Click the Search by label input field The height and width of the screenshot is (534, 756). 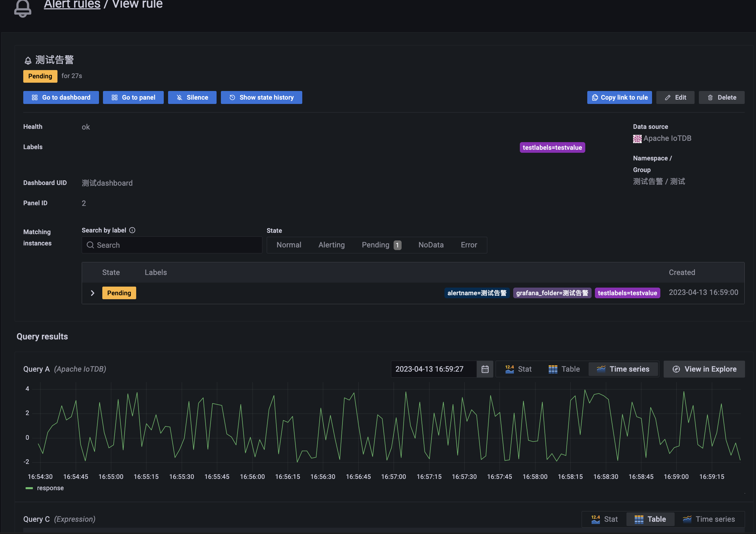pos(172,245)
